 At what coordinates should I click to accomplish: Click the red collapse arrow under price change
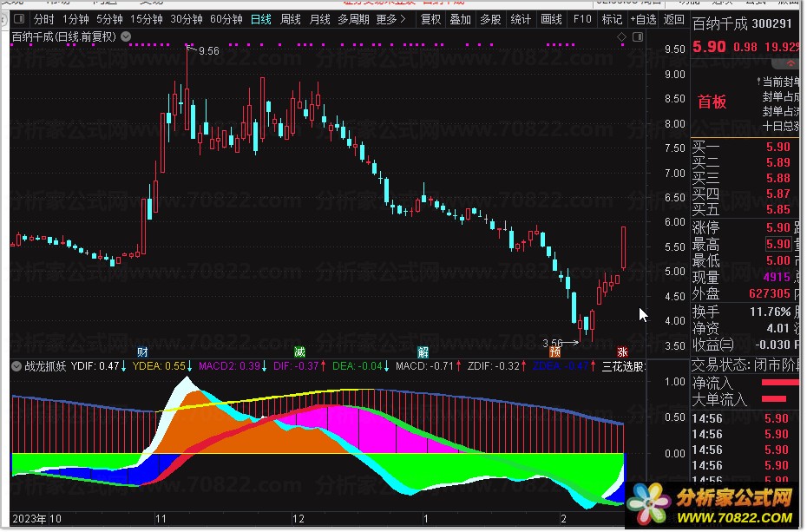(791, 63)
